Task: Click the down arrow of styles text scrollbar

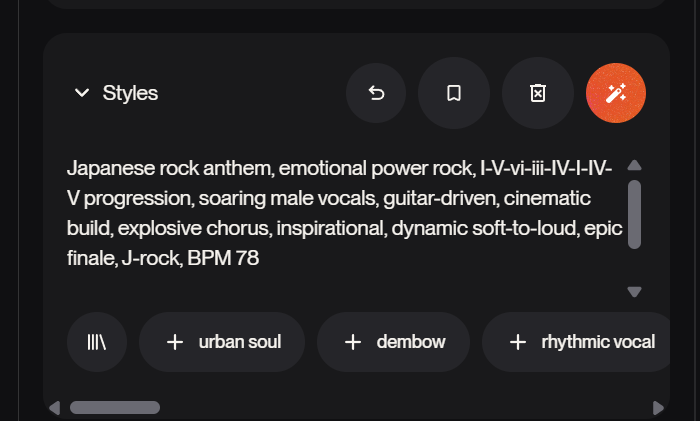Action: (x=634, y=292)
